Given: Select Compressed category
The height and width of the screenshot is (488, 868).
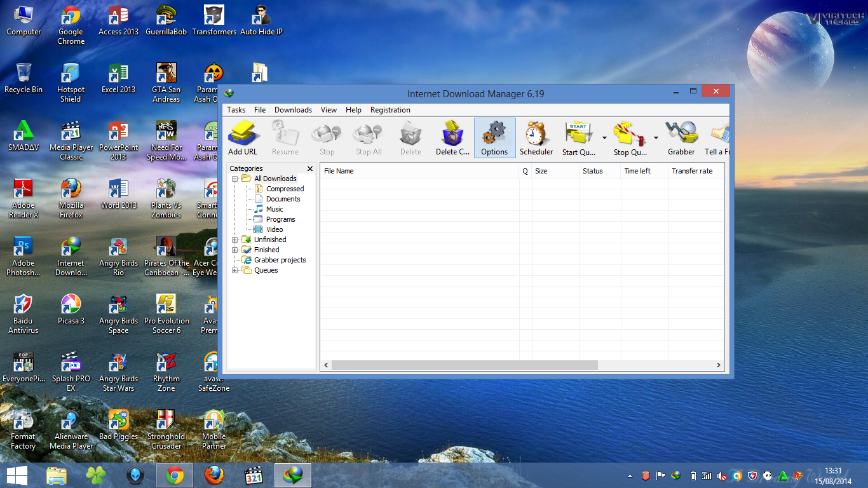Looking at the screenshot, I should click(285, 189).
